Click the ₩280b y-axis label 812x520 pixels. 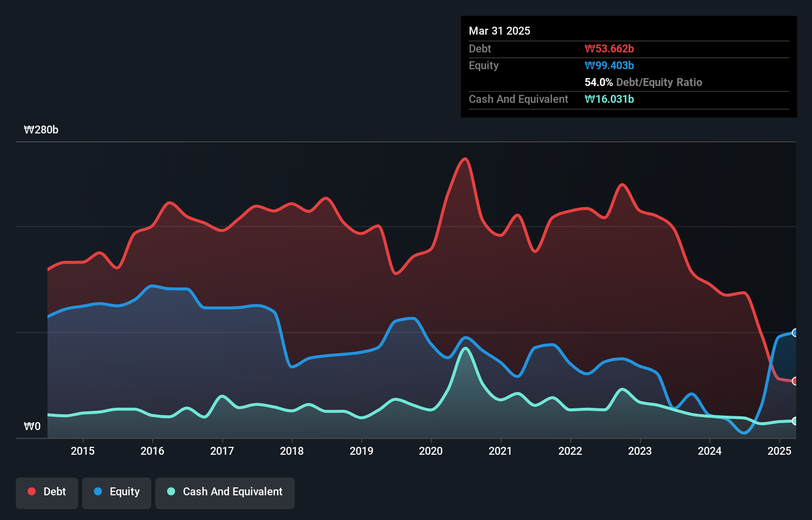(x=41, y=130)
